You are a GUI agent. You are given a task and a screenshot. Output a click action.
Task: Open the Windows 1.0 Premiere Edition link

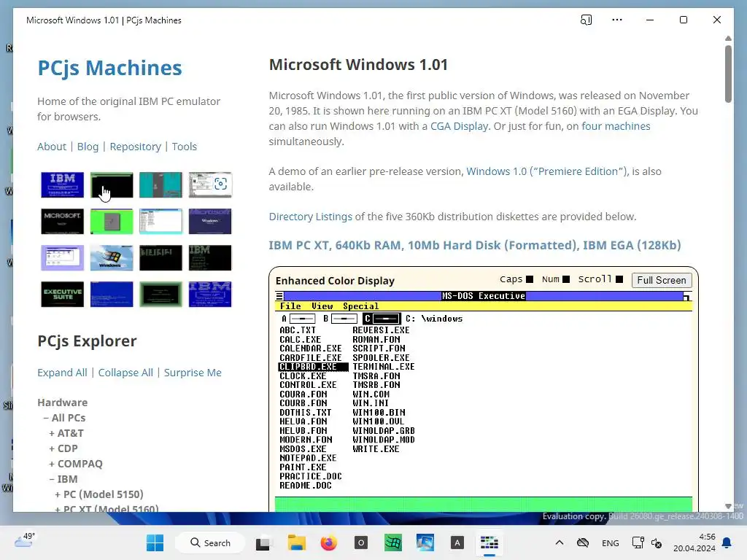546,171
